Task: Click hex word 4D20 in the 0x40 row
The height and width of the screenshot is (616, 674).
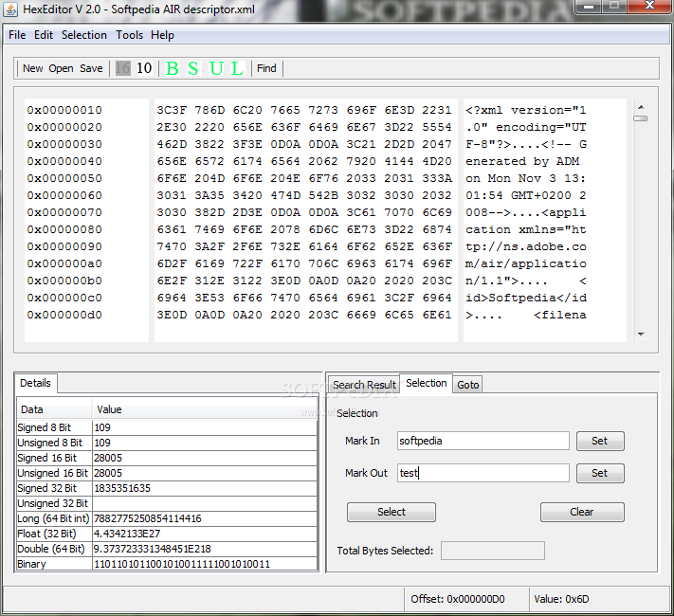Action: [437, 161]
